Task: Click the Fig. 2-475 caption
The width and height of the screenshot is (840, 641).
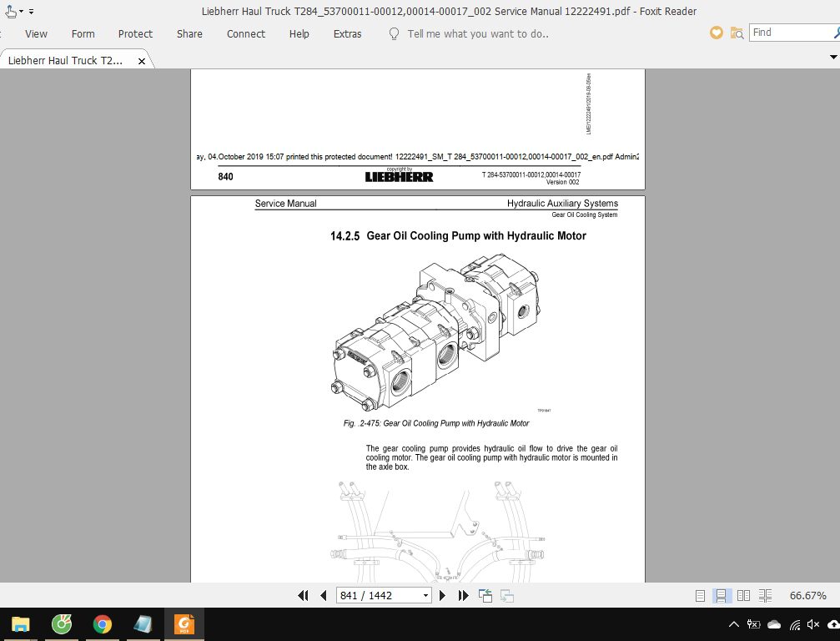Action: 436,423
